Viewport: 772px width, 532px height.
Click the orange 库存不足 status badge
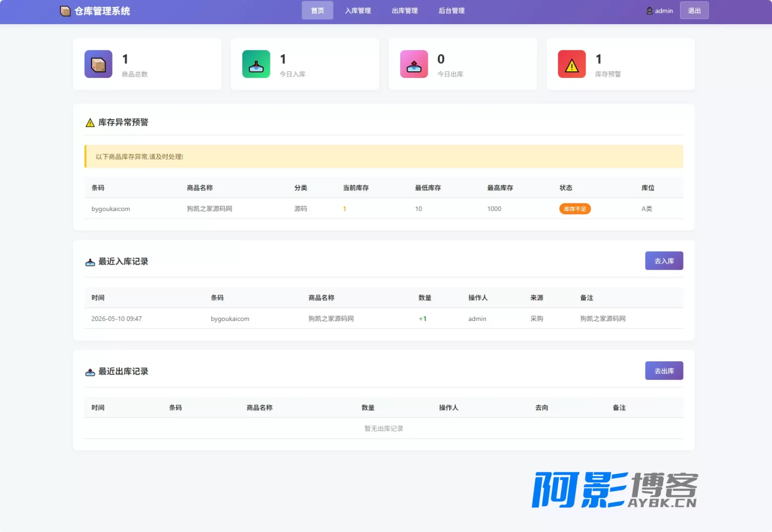[x=575, y=209]
